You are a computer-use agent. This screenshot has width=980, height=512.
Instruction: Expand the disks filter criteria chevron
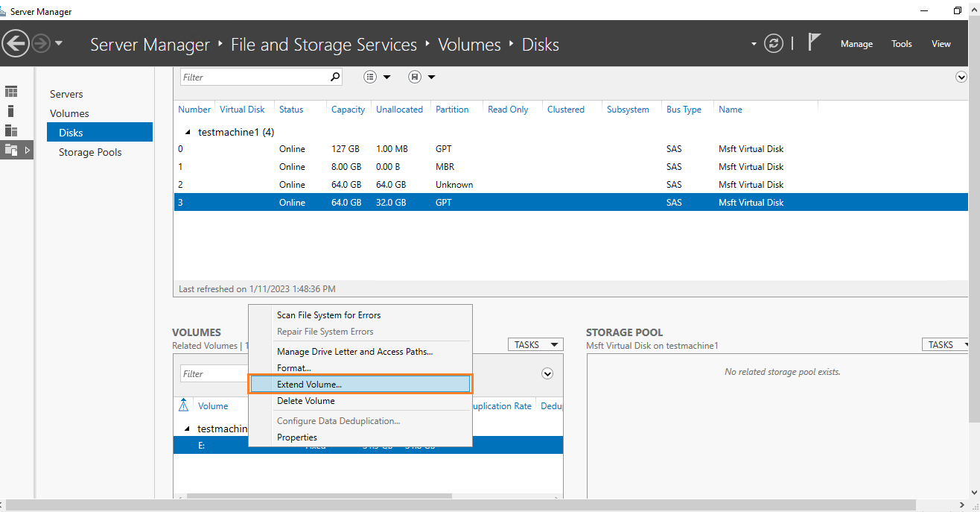[961, 77]
